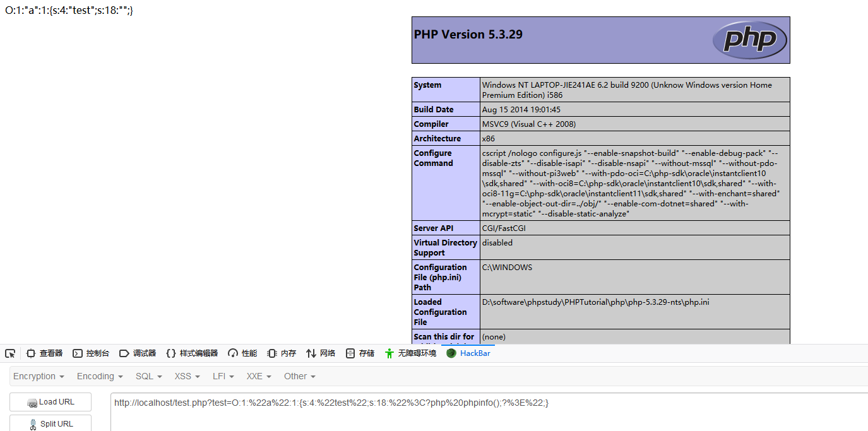The height and width of the screenshot is (431, 868).
Task: Open the Inspector (查看器) panel
Action: point(45,353)
